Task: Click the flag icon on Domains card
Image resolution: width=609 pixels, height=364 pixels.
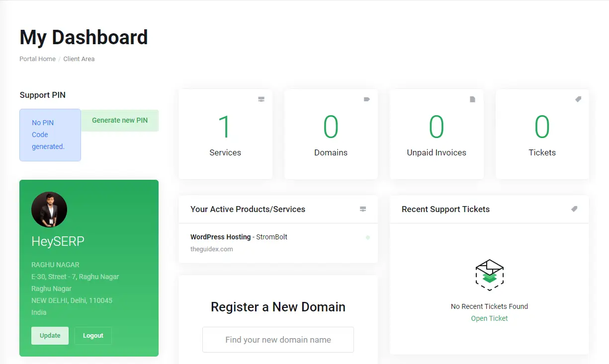Action: [367, 99]
